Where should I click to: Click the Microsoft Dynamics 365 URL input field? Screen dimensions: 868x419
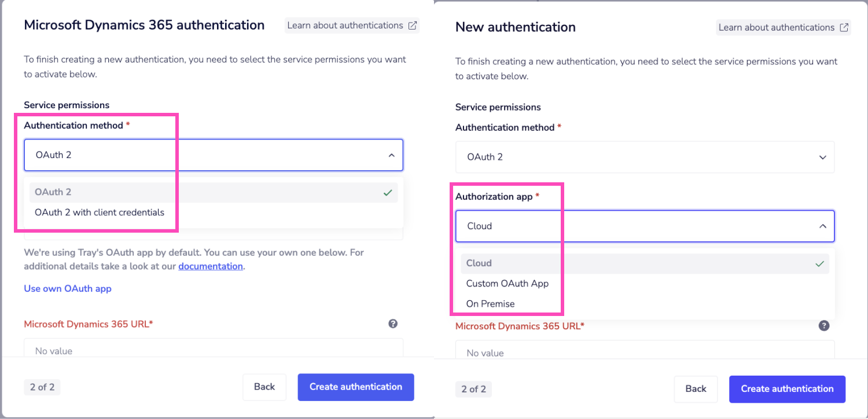pos(214,351)
